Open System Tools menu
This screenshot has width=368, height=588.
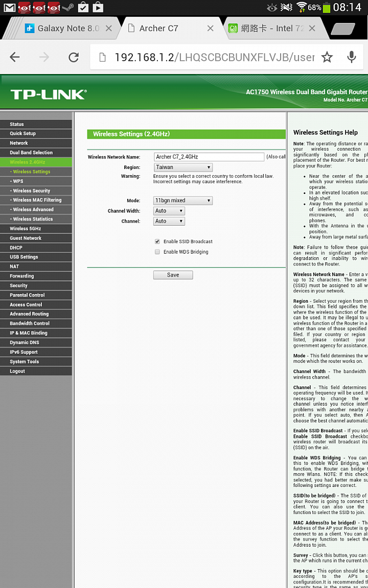click(36, 362)
